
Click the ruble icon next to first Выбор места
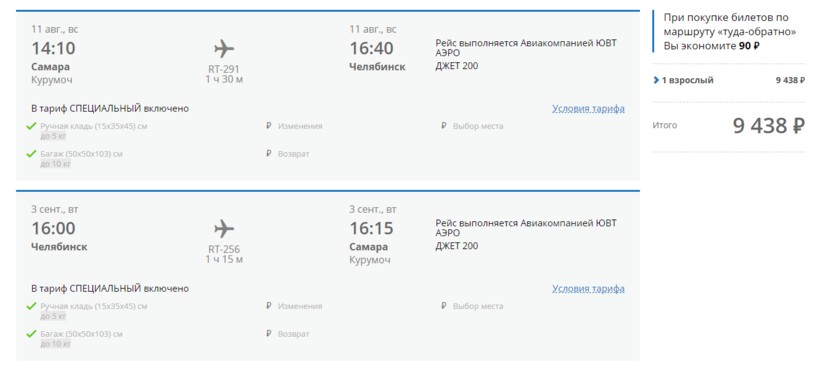pyautogui.click(x=443, y=126)
